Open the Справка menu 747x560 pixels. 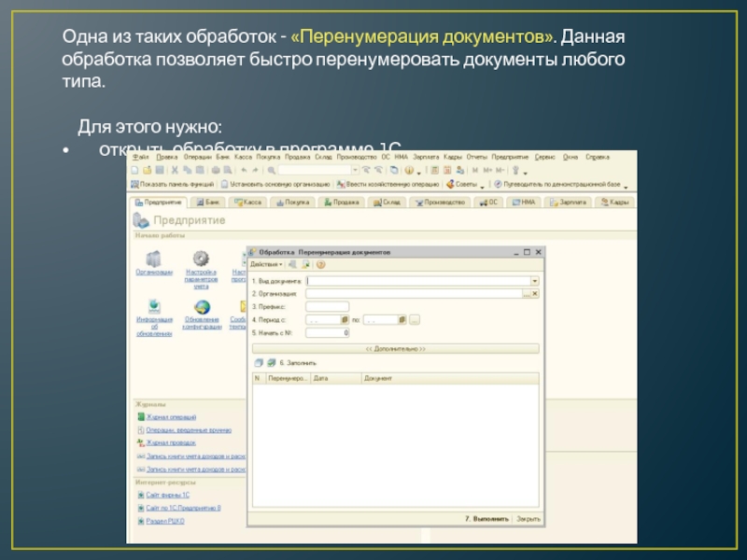[x=598, y=157]
